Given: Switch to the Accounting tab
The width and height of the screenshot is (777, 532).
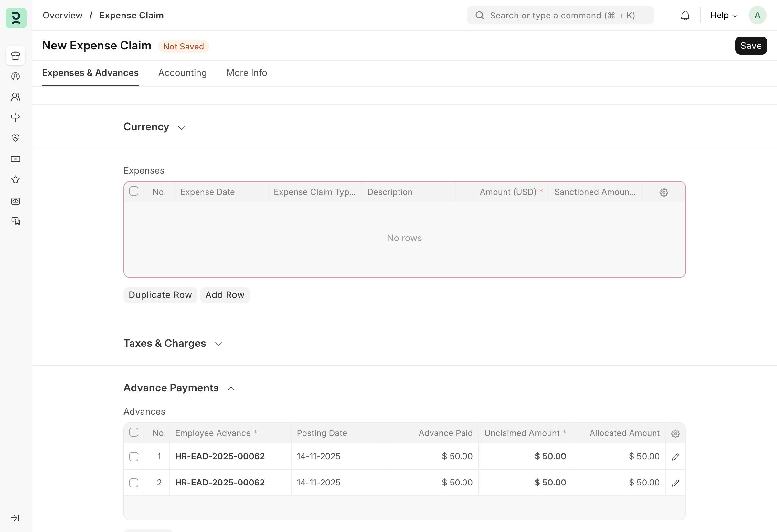Looking at the screenshot, I should pos(182,73).
